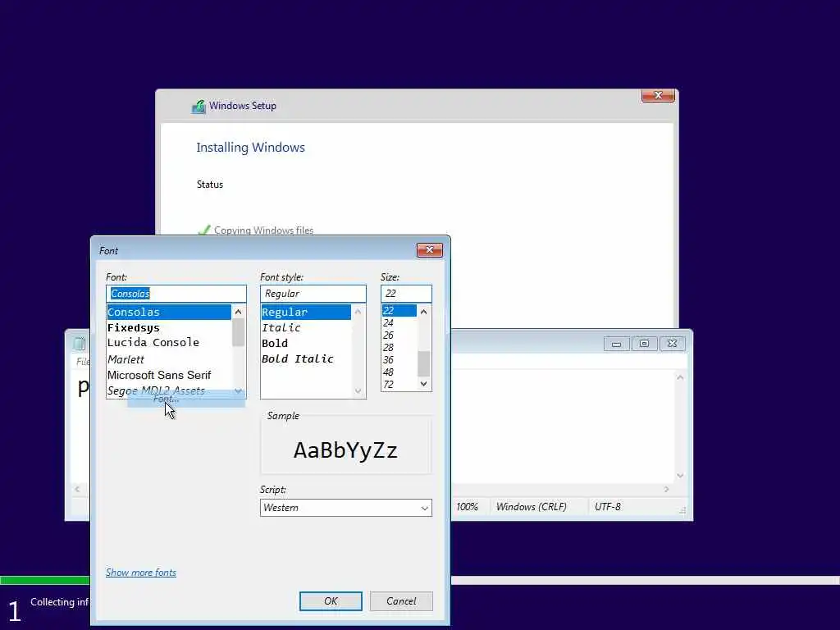Click the Size input field
840x630 pixels.
click(x=406, y=294)
